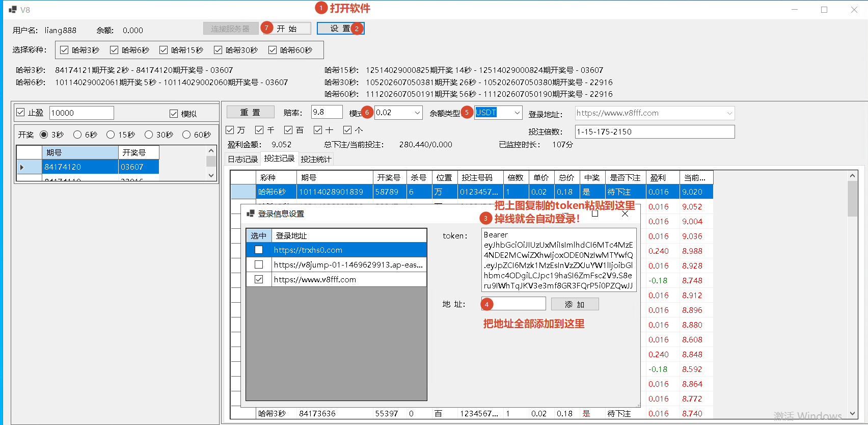Uncheck the https://www.v8fff.com address checkbox
Image resolution: width=868 pixels, height=425 pixels.
coord(259,279)
